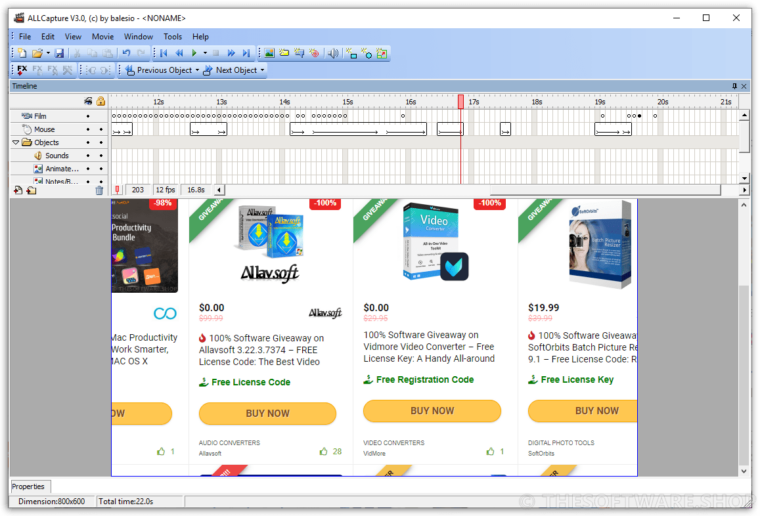760x516 pixels.
Task: Open the Tools menu
Action: [x=173, y=36]
